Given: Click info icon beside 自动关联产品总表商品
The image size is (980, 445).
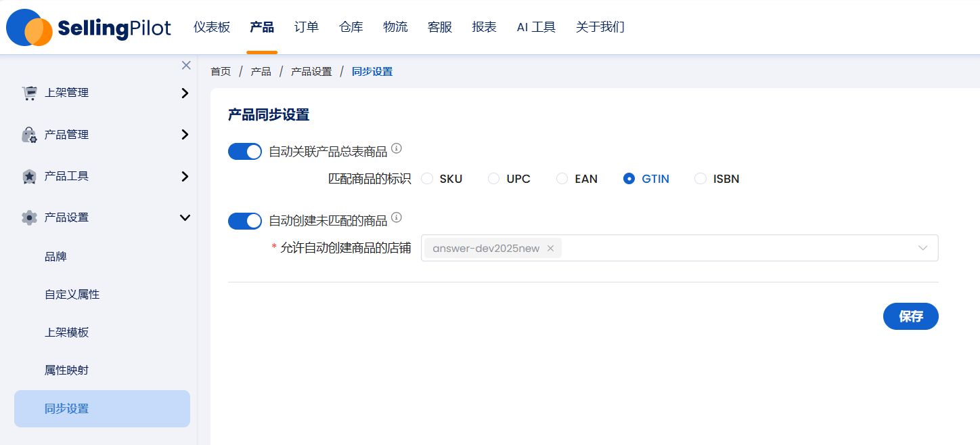Looking at the screenshot, I should 397,148.
